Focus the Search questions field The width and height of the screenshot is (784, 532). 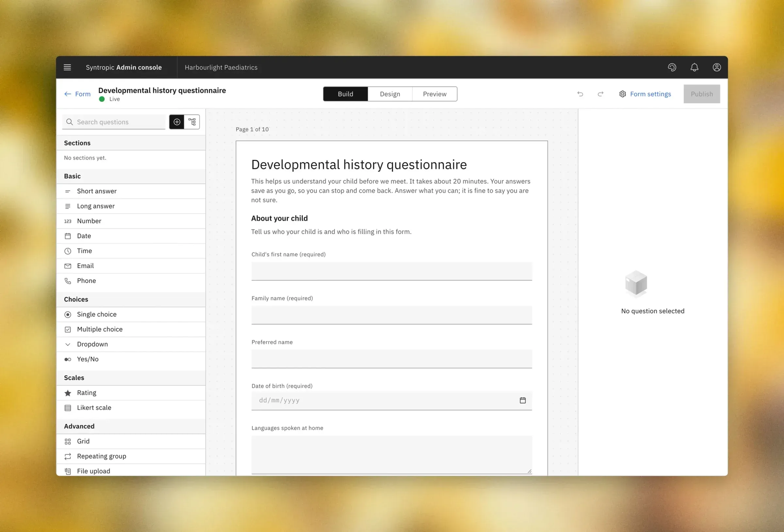(x=114, y=122)
